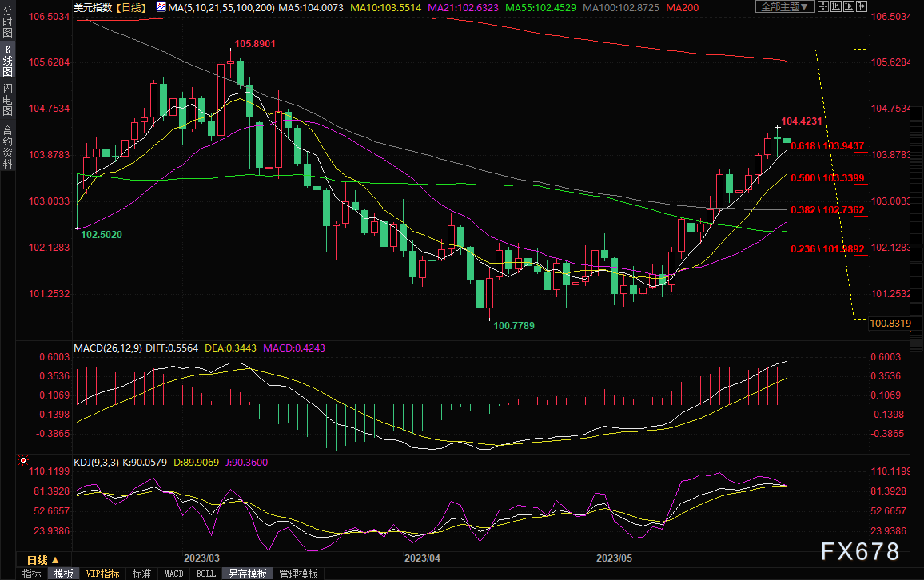The image size is (924, 580).
Task: Choose the MACD template button
Action: click(x=173, y=574)
